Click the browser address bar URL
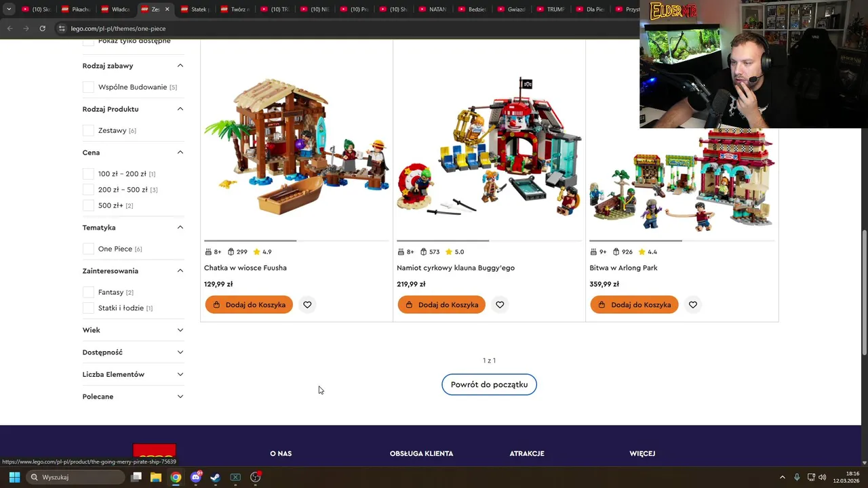Viewport: 868px width, 488px height. (x=118, y=28)
